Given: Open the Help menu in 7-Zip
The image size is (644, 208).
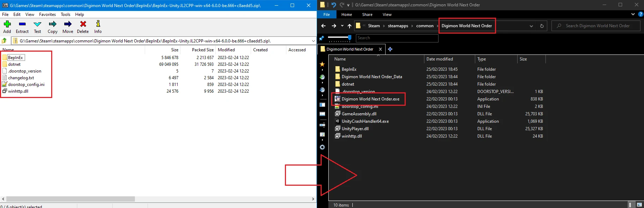Looking at the screenshot, I should [x=79, y=15].
